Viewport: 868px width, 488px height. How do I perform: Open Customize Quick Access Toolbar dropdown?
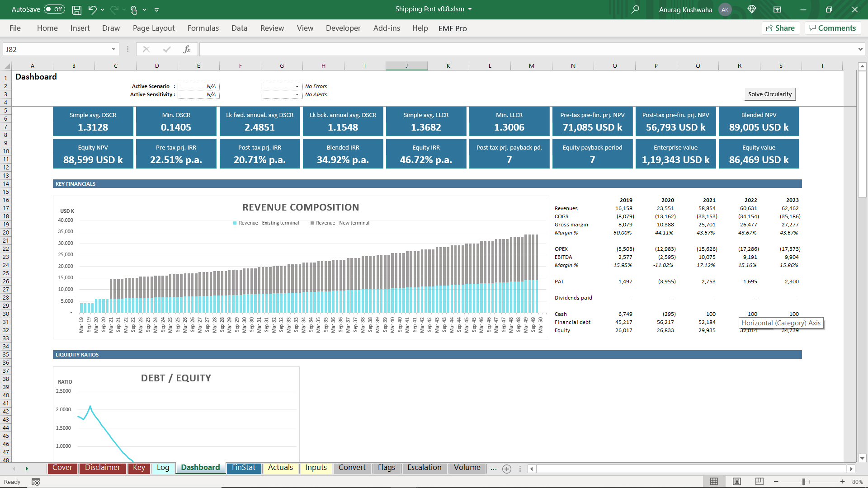pyautogui.click(x=156, y=9)
